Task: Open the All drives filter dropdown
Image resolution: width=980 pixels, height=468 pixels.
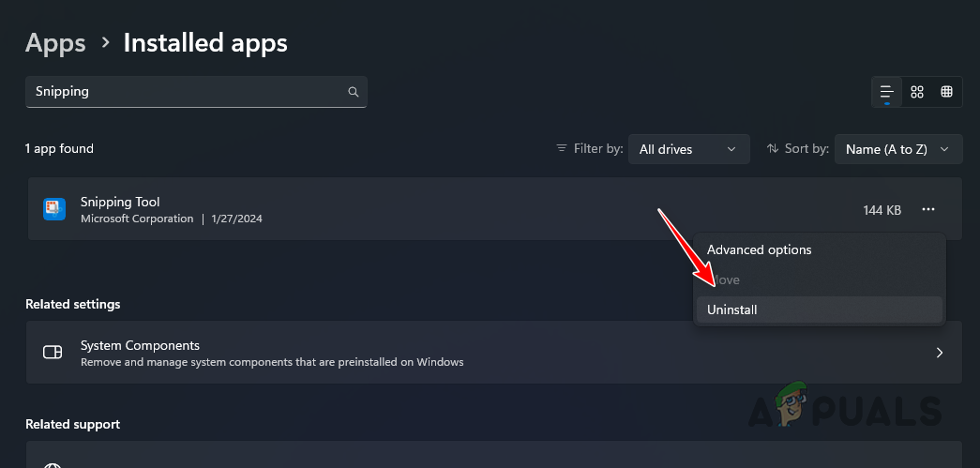Action: tap(688, 149)
